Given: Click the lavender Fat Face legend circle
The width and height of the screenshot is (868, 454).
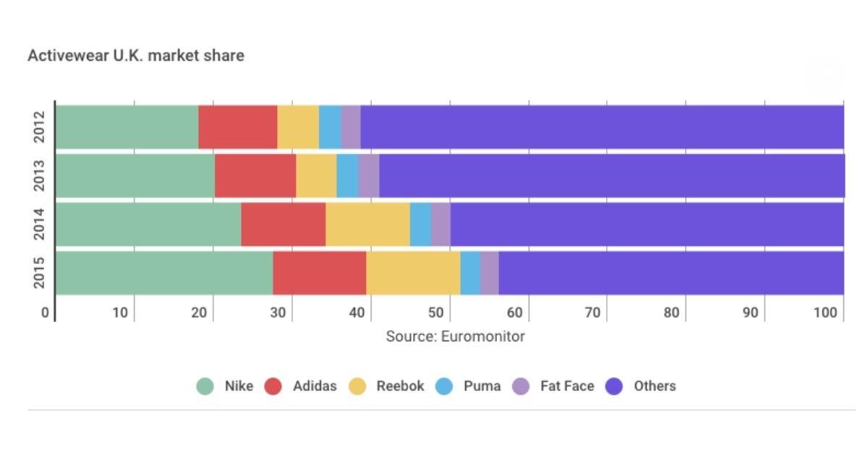Looking at the screenshot, I should pos(521,386).
